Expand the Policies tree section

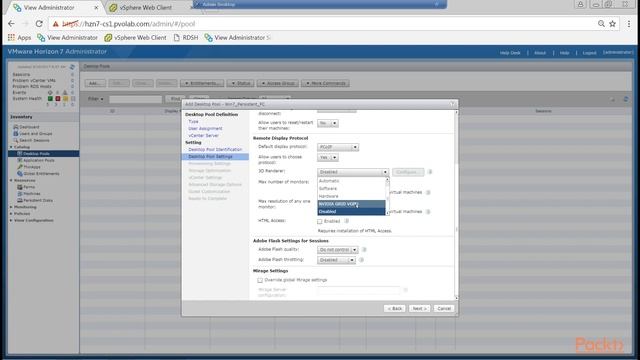click(11, 213)
